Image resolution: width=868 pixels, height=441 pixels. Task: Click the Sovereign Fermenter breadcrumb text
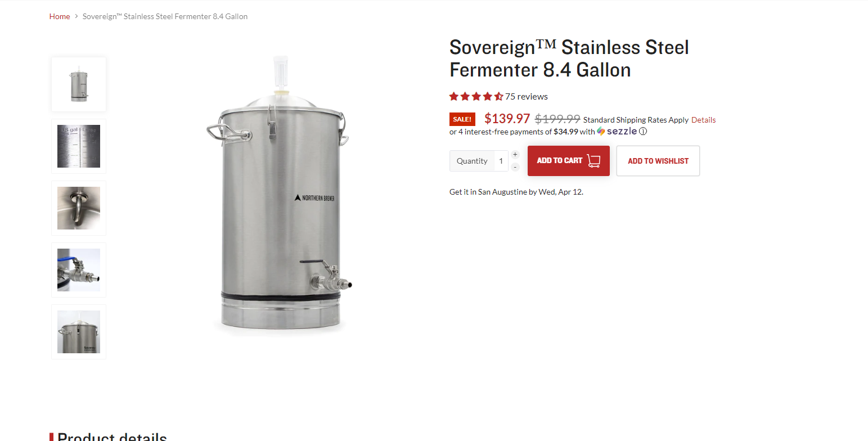tap(165, 16)
